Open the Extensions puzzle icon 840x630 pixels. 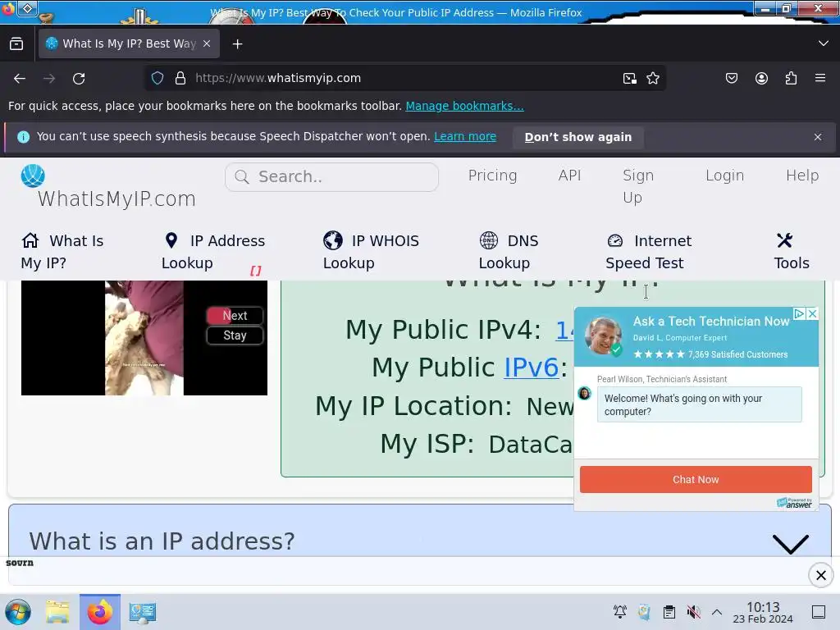click(x=791, y=78)
